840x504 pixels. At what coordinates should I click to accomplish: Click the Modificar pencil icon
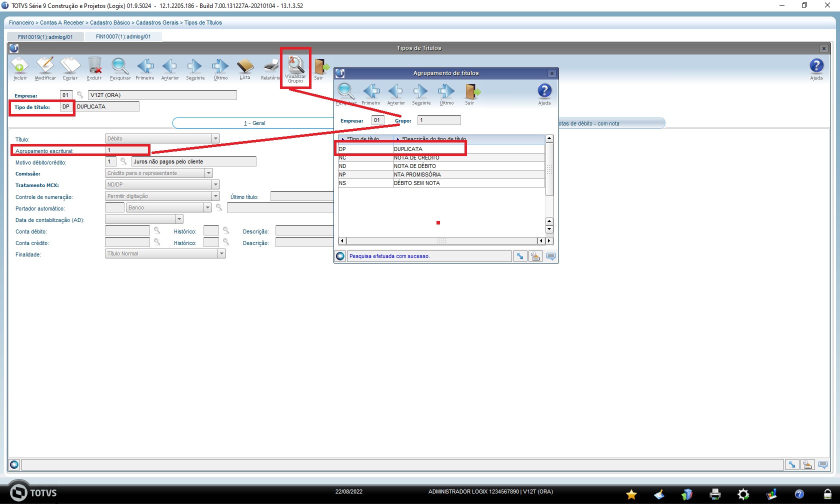pos(45,68)
